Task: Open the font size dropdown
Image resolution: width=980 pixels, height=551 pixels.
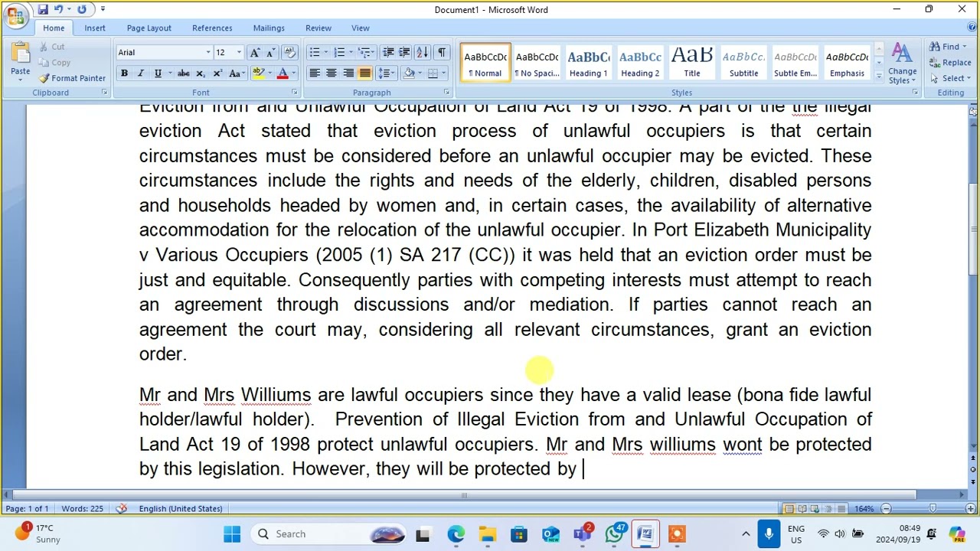Action: [239, 52]
